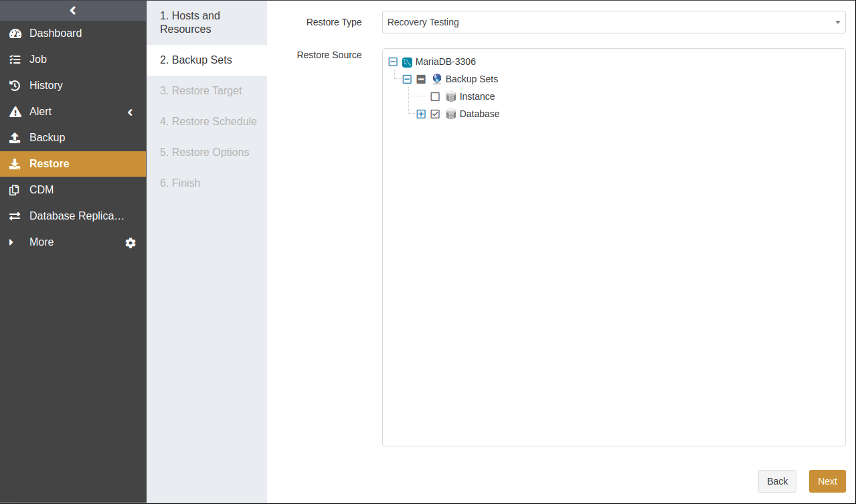Open the History menu item

73,86
